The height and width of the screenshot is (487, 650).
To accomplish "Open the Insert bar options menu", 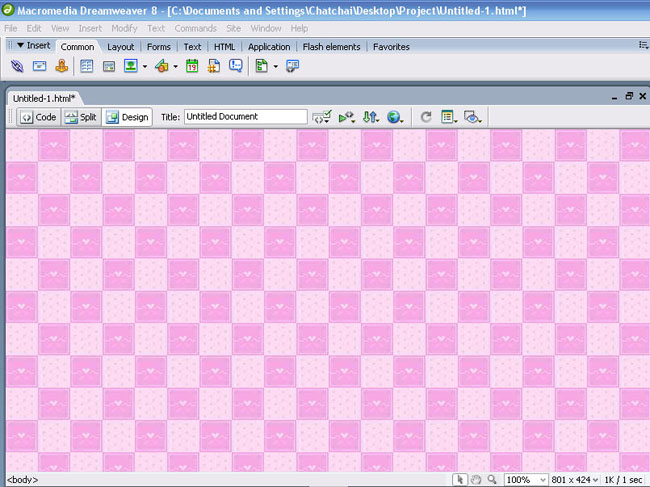I will 643,45.
